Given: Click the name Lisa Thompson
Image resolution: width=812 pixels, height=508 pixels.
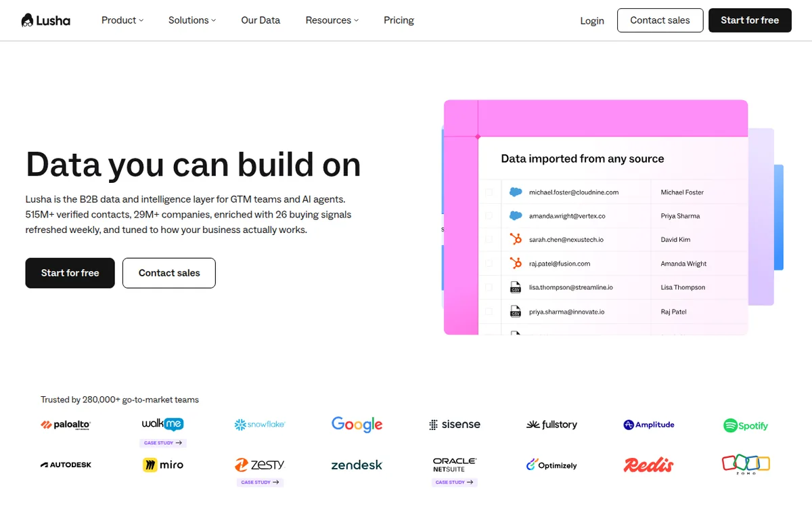Looking at the screenshot, I should (683, 287).
